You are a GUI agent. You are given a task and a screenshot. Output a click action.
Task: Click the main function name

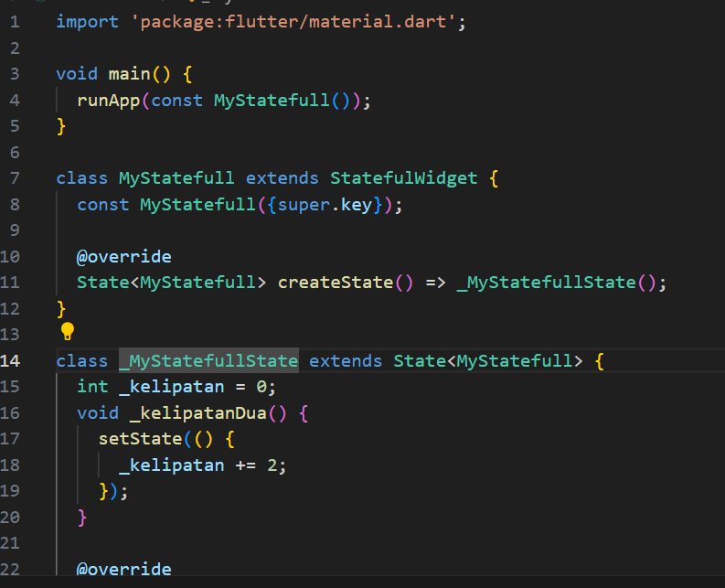tap(129, 73)
